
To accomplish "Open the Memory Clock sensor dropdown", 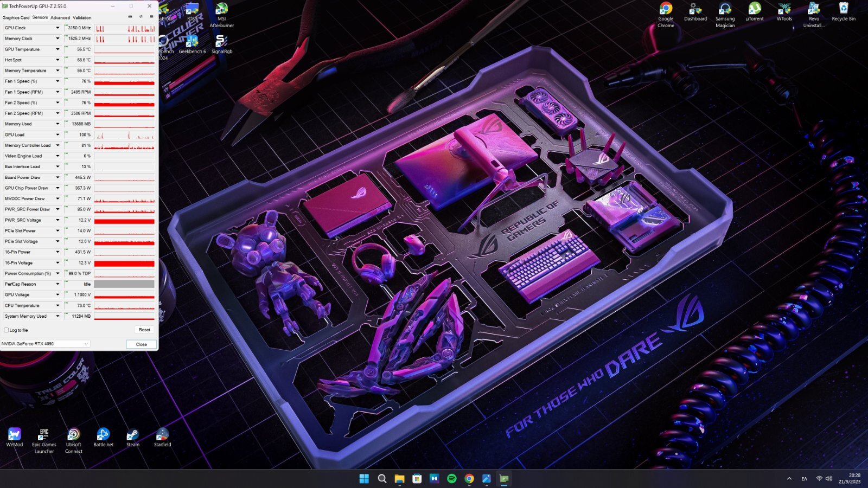I will [58, 38].
